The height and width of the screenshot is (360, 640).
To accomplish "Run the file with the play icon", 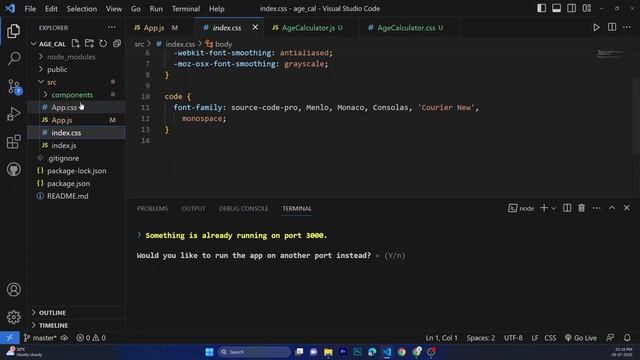I will point(596,27).
